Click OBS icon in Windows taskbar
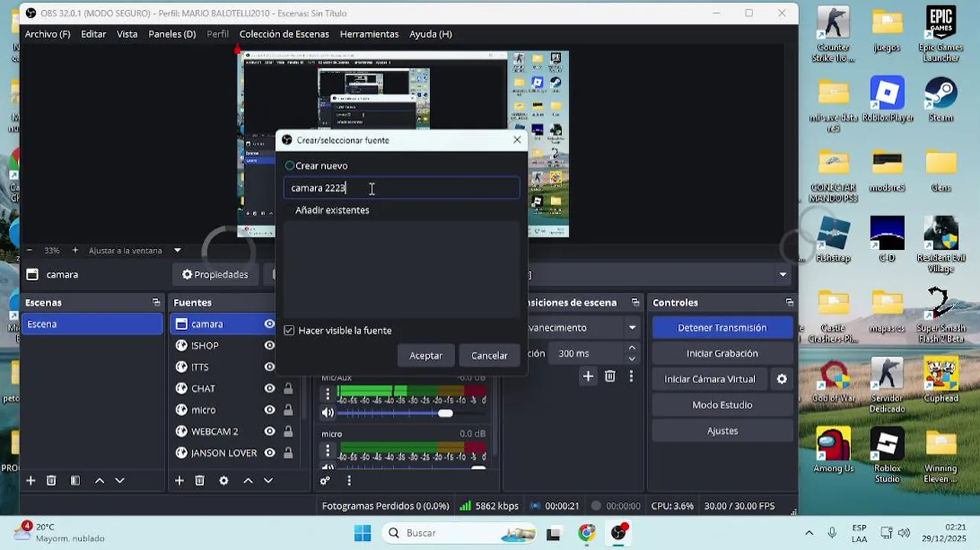The height and width of the screenshot is (550, 980). click(x=618, y=532)
